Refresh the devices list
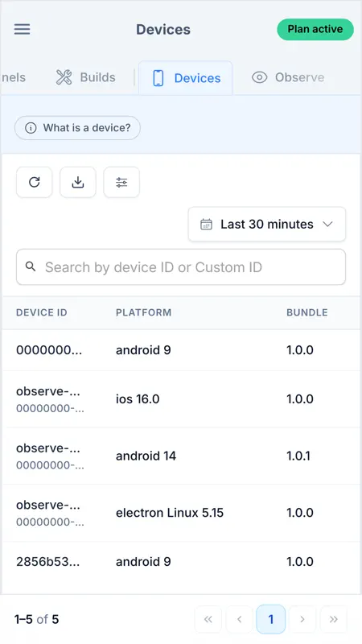 (x=35, y=182)
